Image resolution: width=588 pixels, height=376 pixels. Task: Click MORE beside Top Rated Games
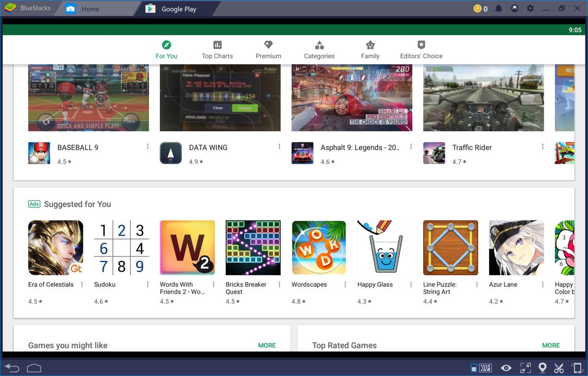point(550,345)
